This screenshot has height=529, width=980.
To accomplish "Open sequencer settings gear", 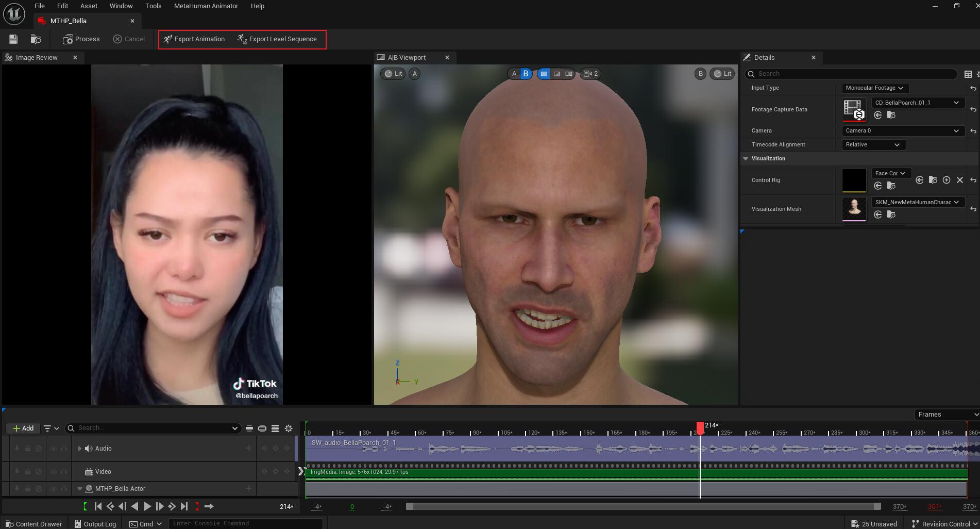I will [x=289, y=428].
